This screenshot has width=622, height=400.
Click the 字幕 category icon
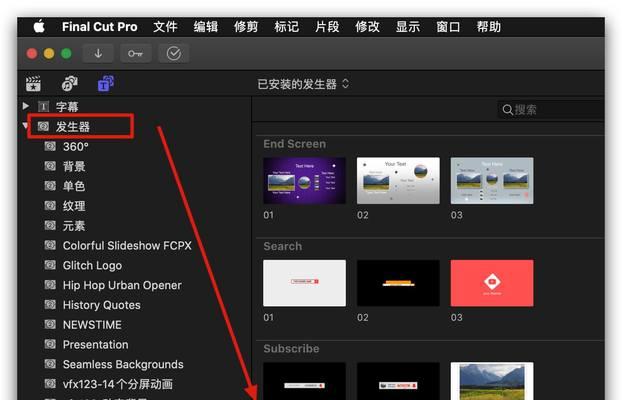(x=43, y=106)
